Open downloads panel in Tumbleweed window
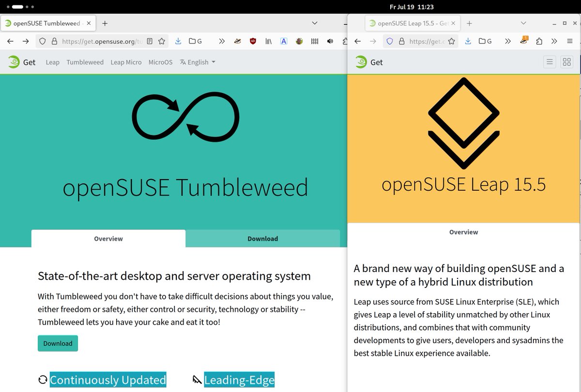This screenshot has height=392, width=581. coord(178,41)
